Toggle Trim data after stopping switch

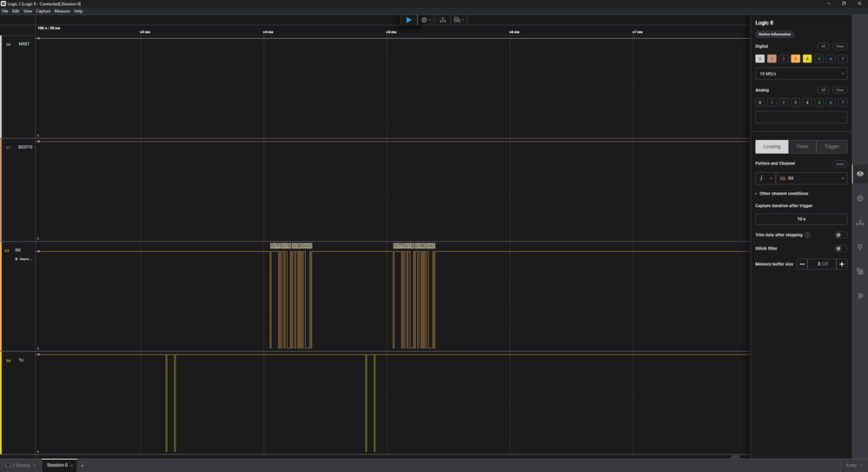(840, 235)
